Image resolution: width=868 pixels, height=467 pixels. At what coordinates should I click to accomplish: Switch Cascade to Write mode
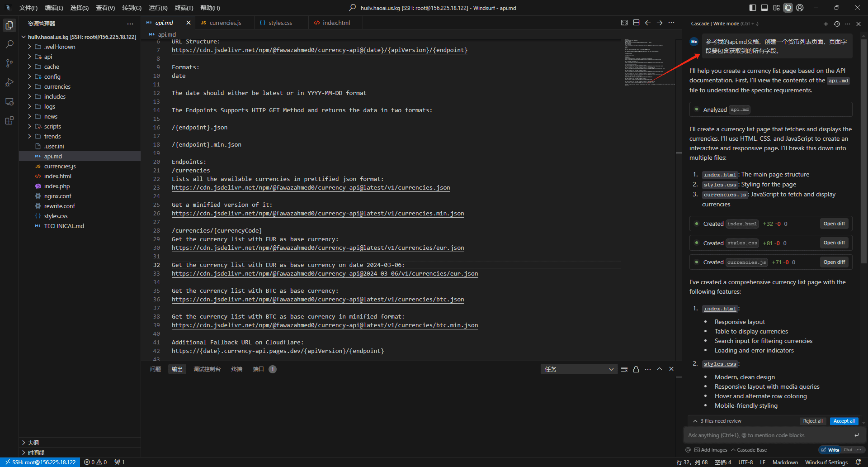[830, 450]
